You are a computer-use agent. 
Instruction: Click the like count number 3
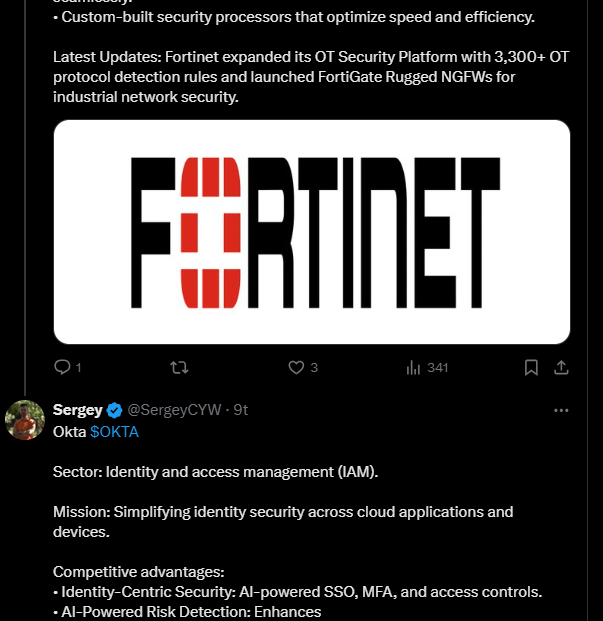coord(314,368)
